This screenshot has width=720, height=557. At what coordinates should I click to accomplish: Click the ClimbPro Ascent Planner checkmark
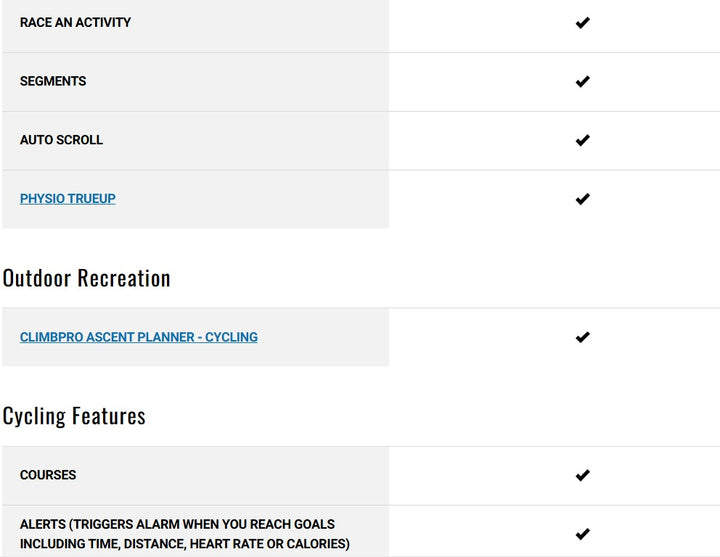(582, 337)
